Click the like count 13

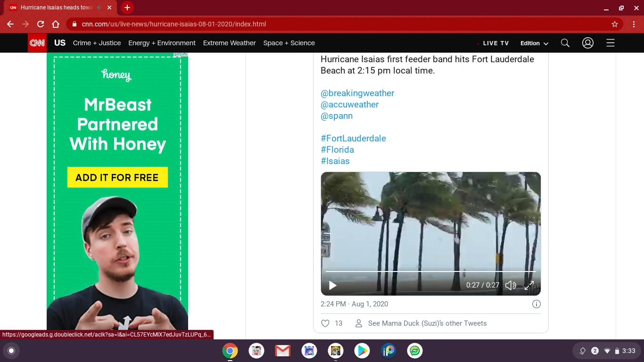click(339, 323)
